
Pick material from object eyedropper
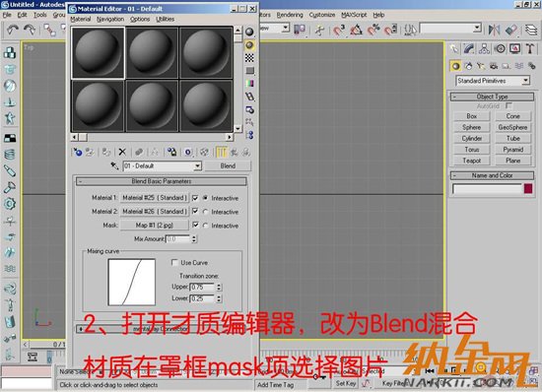click(114, 165)
